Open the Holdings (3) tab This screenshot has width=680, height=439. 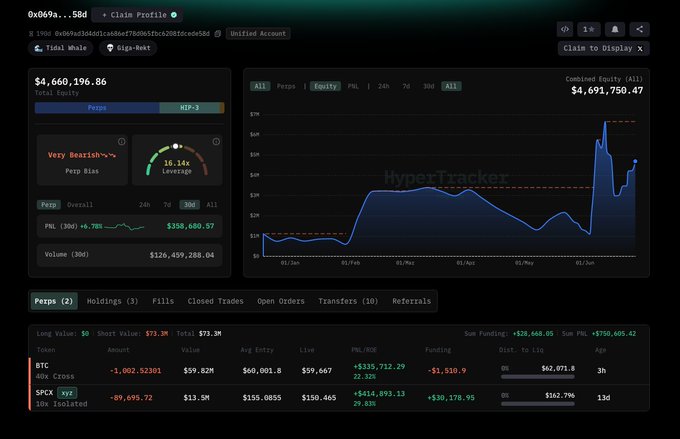(x=112, y=301)
